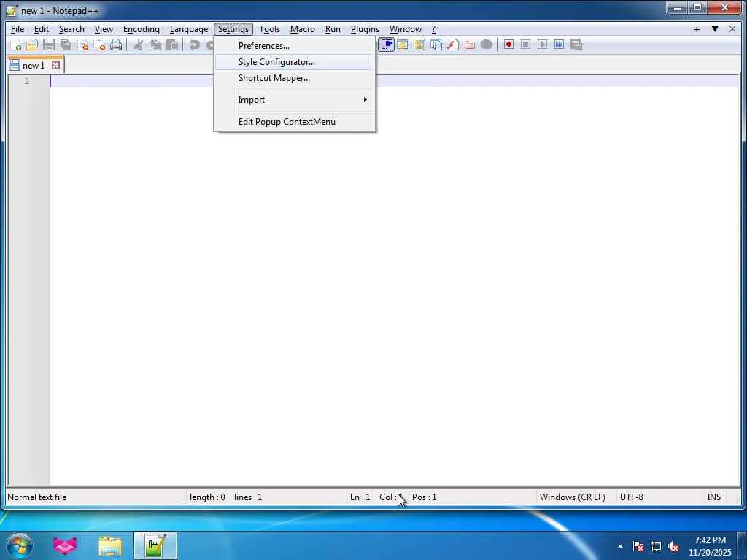
Task: Show hidden tray icons arrow
Action: coord(620,546)
